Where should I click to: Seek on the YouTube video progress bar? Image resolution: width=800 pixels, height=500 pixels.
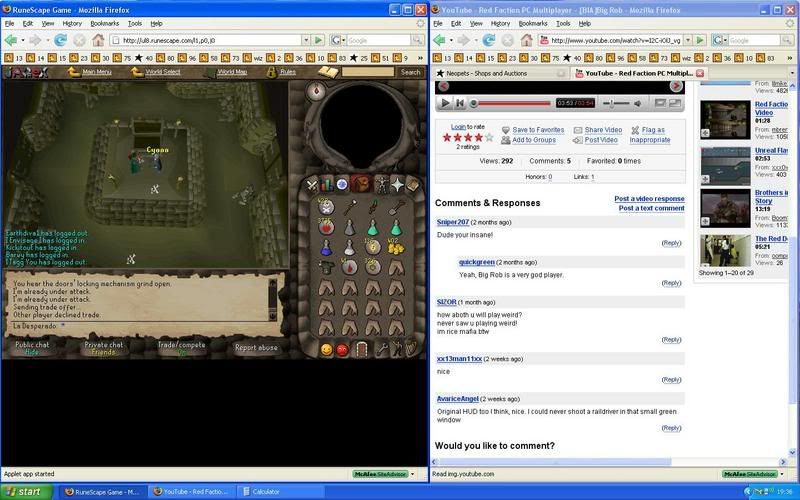coord(511,104)
